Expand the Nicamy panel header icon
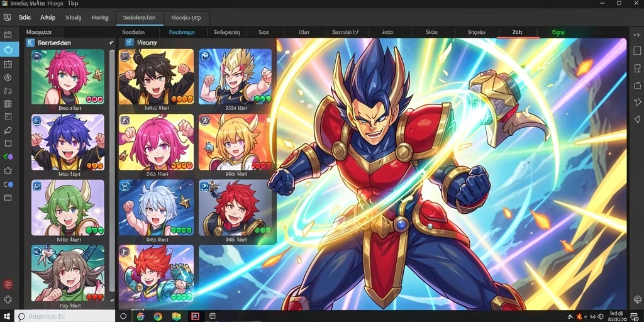 tap(130, 42)
